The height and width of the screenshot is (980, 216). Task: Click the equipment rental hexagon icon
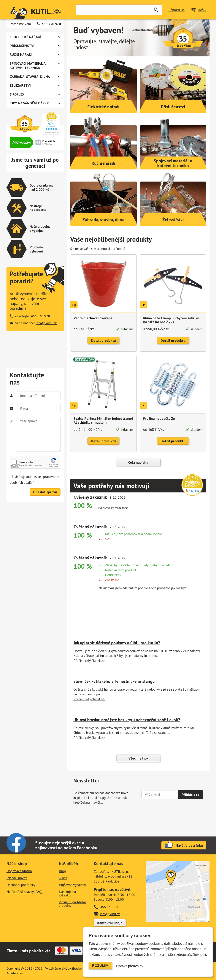(16, 249)
